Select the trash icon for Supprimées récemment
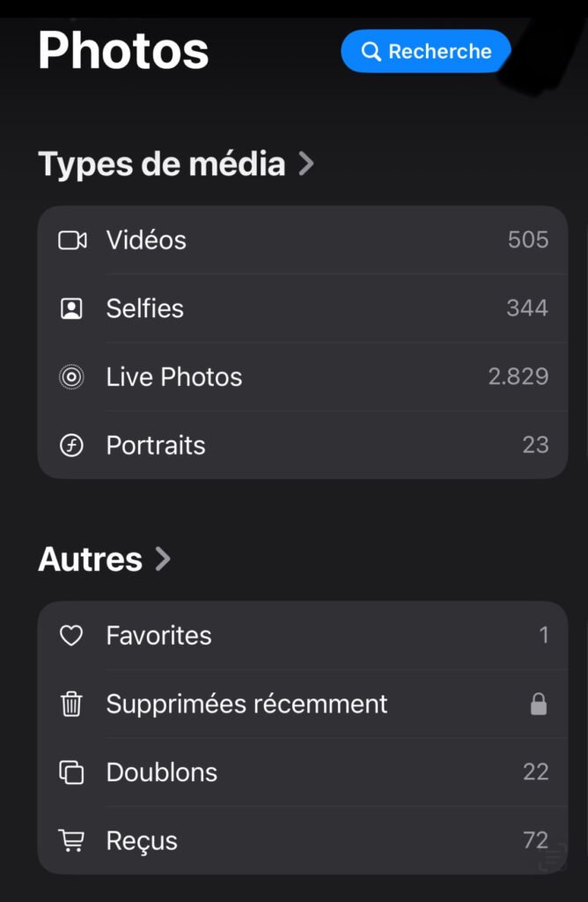The image size is (588, 902). [x=71, y=704]
